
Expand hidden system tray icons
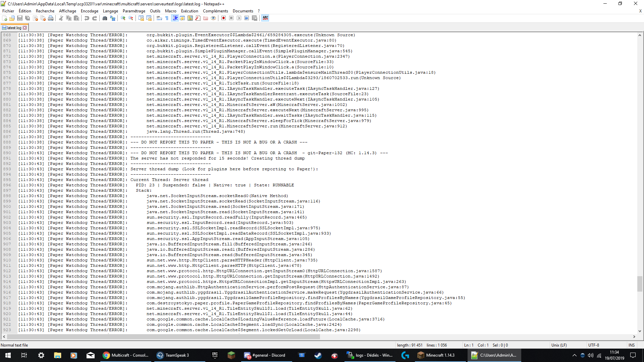pyautogui.click(x=575, y=355)
